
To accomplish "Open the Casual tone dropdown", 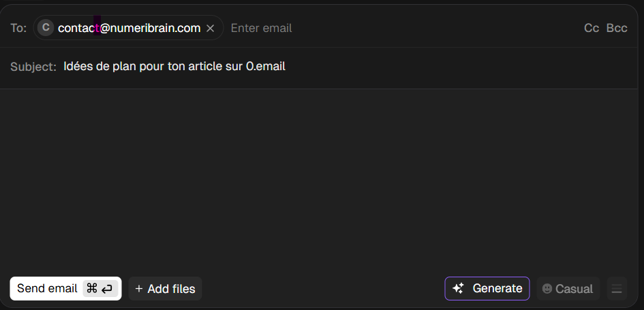I will click(x=568, y=289).
